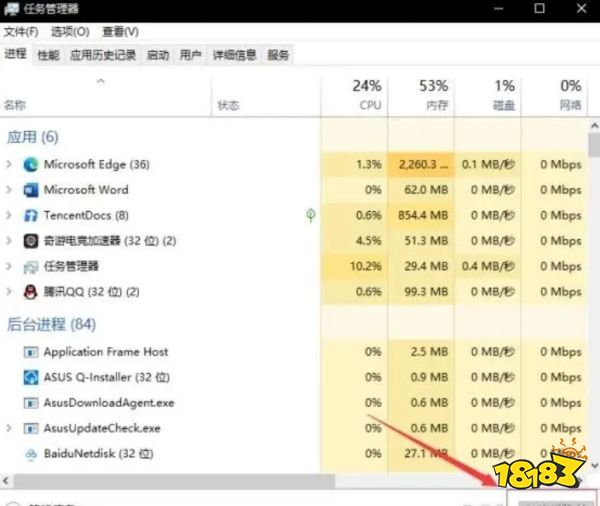Select the BaiduNetdisk (32 位) row
The image size is (600, 506).
pos(294,454)
